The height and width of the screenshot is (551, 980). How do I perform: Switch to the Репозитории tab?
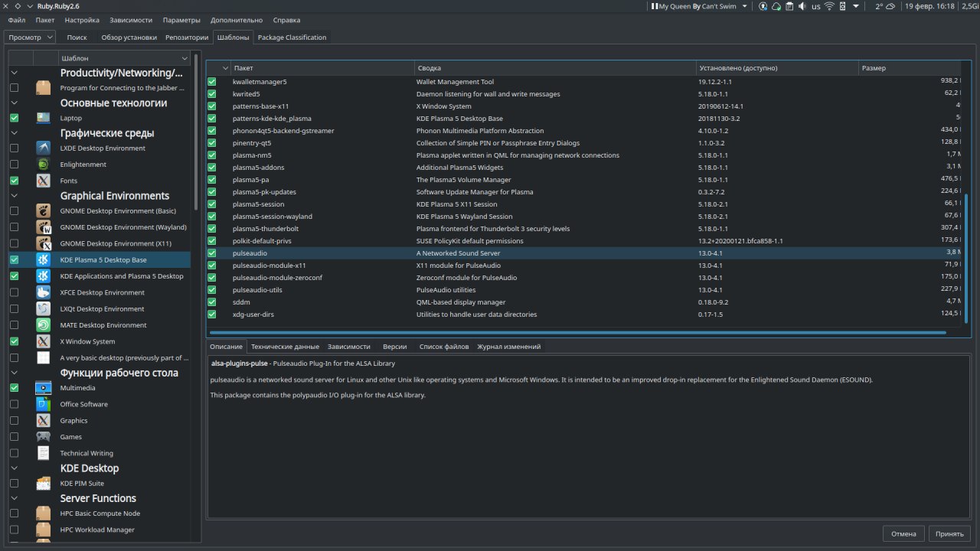point(187,37)
